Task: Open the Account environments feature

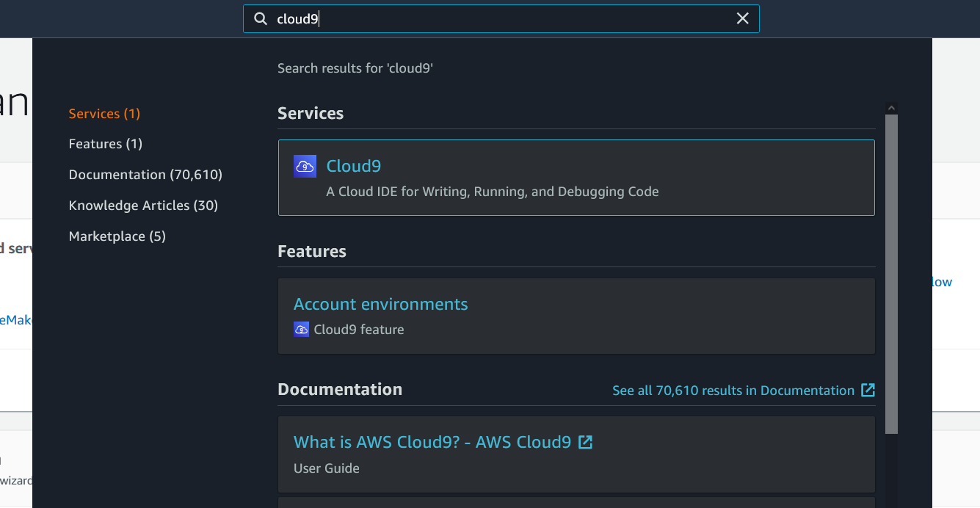Action: [x=381, y=304]
